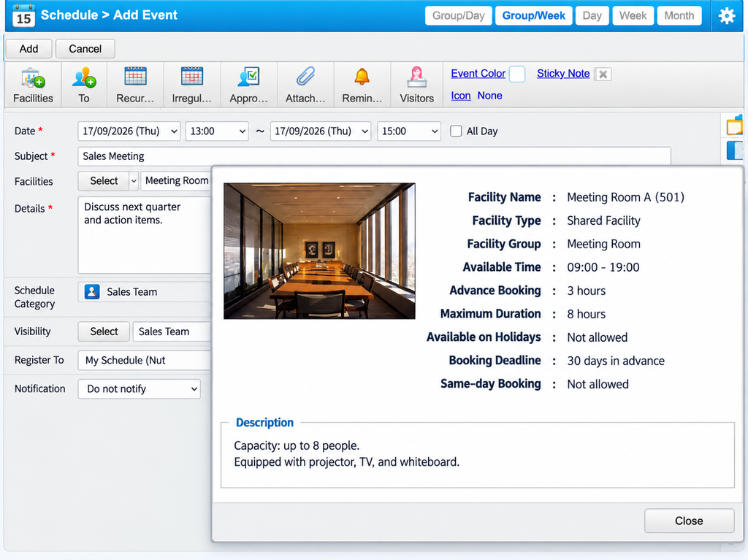Click the Cancel button
748x560 pixels.
(x=85, y=49)
